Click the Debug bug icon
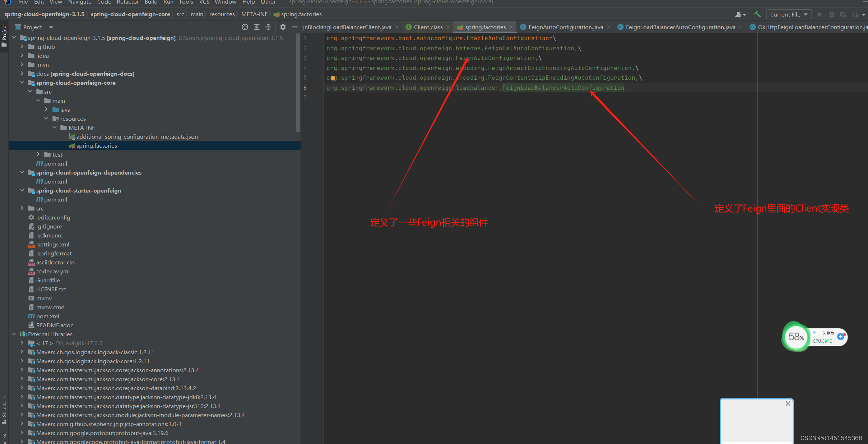The width and height of the screenshot is (868, 444). pos(831,14)
